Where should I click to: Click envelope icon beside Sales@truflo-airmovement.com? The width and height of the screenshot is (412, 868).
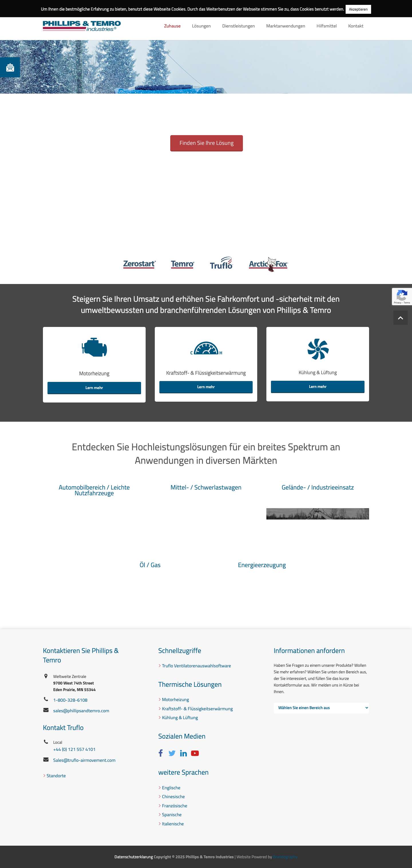(46, 759)
